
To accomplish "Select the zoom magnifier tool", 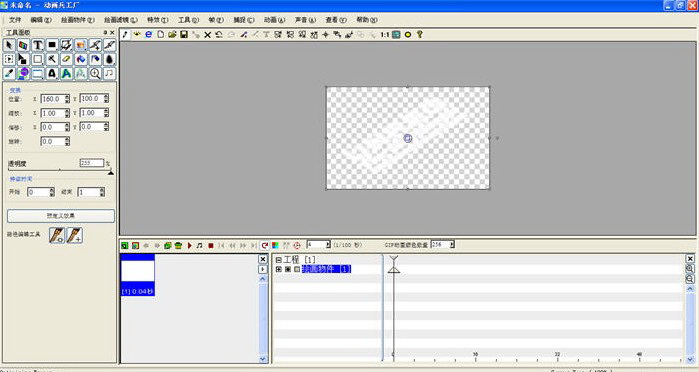I will point(95,74).
